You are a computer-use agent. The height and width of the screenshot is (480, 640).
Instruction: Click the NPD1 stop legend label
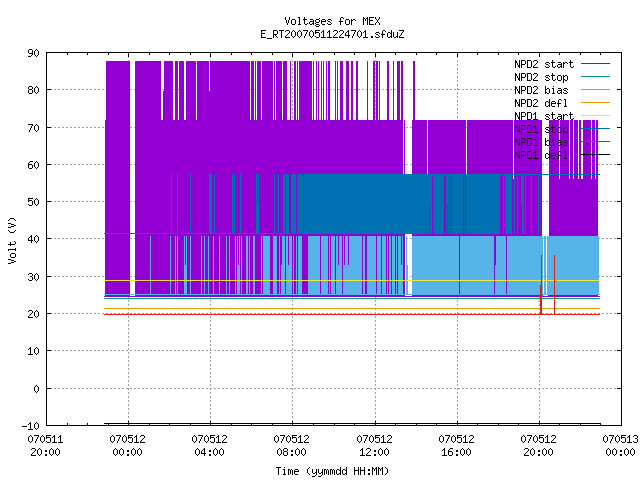[x=541, y=129]
